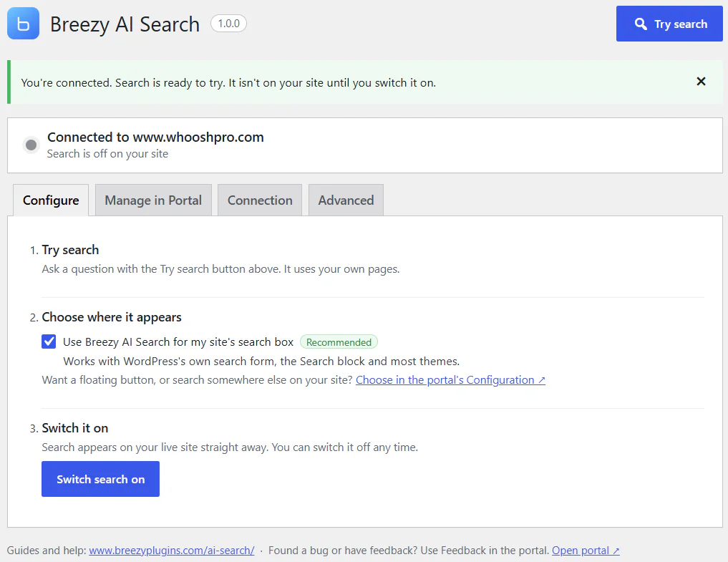728x562 pixels.
Task: Click the Try search button
Action: coord(669,24)
